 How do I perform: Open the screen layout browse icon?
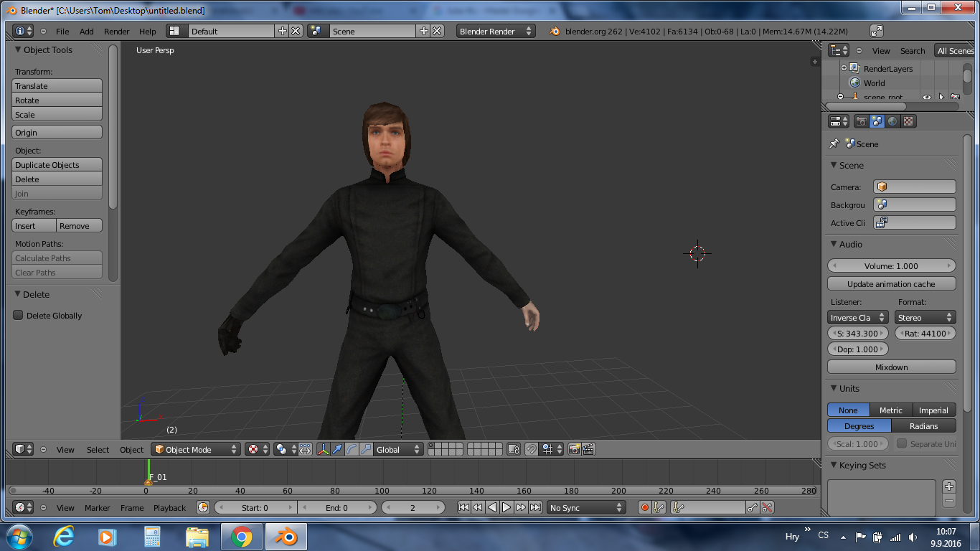tap(174, 31)
